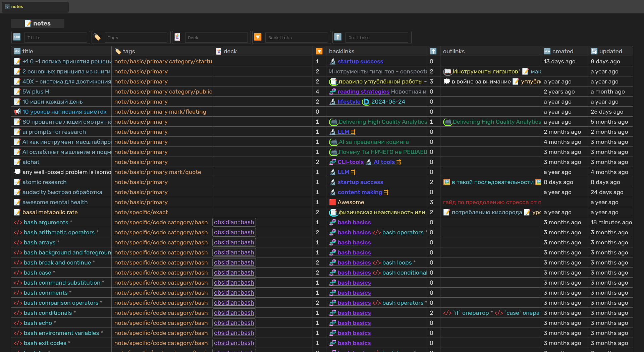This screenshot has height=352, width=644.
Task: Sort by the updated column header
Action: (x=610, y=51)
